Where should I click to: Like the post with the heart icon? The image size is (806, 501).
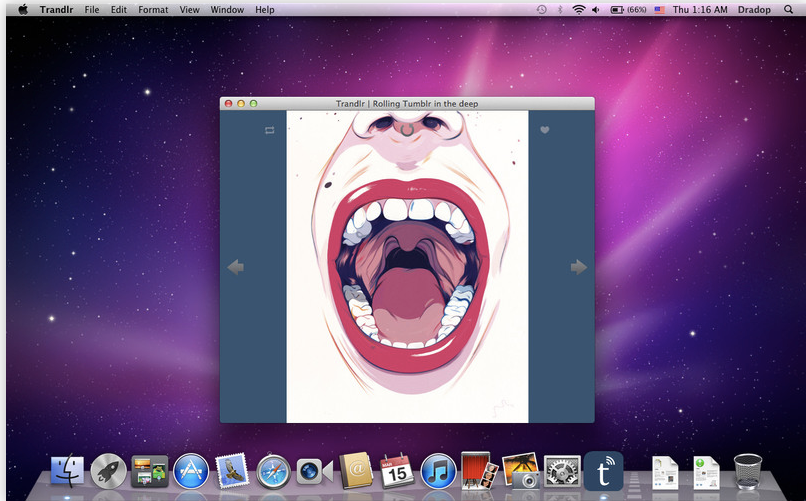(545, 130)
